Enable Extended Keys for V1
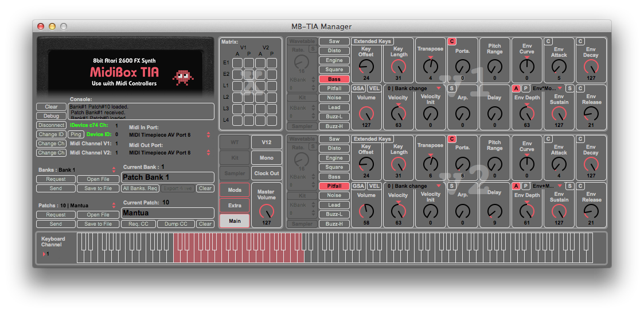This screenshot has width=644, height=313. (x=372, y=41)
